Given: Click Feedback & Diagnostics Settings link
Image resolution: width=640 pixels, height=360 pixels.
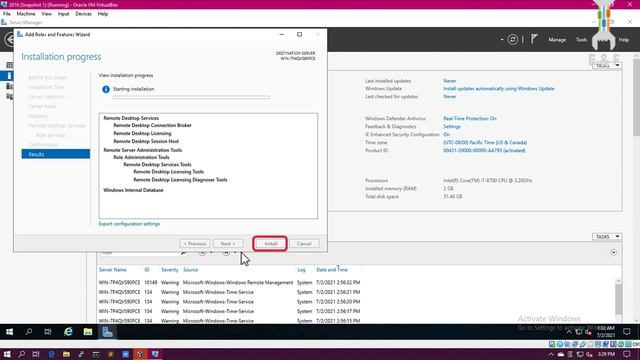Looking at the screenshot, I should pos(452,127).
